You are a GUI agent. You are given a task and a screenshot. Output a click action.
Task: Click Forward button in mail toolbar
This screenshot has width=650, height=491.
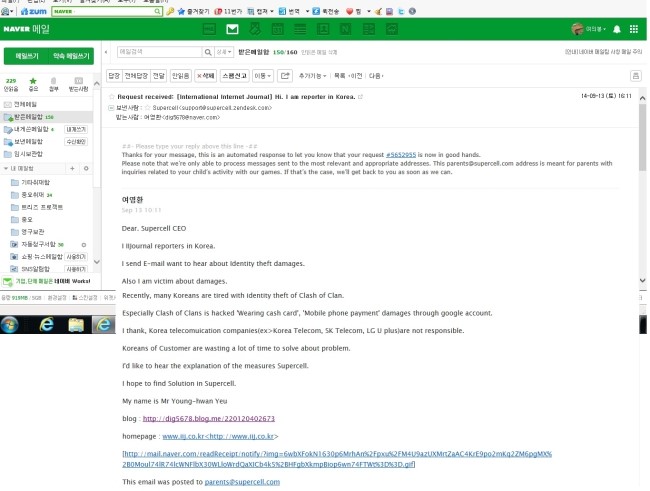tap(158, 75)
